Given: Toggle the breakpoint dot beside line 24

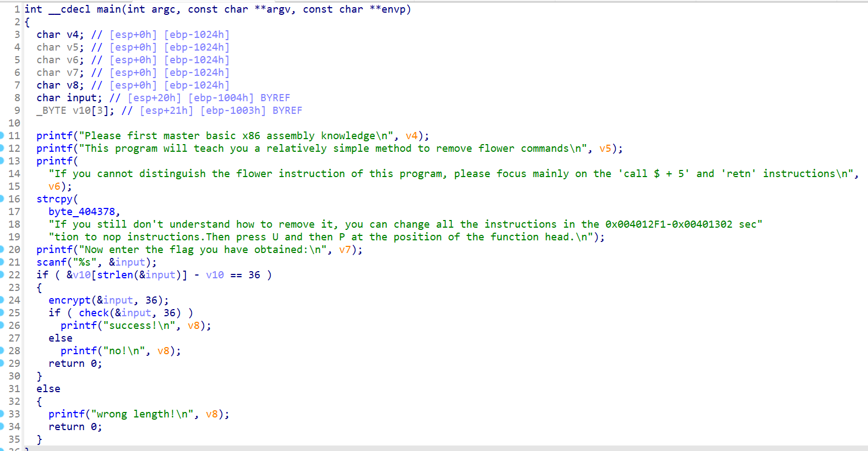Looking at the screenshot, I should pos(2,300).
